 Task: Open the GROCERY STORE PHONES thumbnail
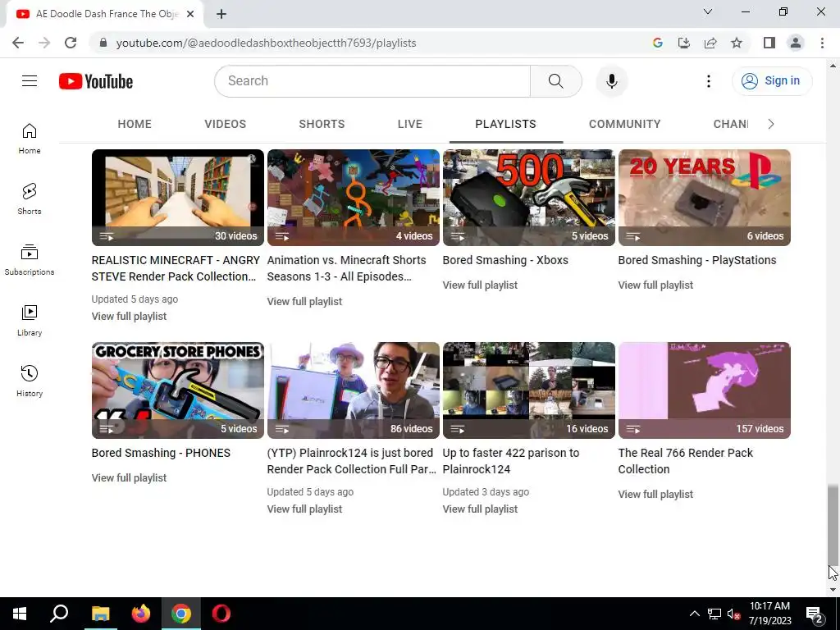click(x=178, y=390)
